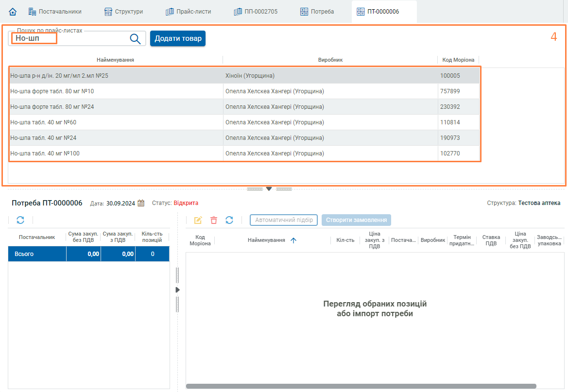This screenshot has height=392, width=568.
Task: Toggle ascending sort arrow on Найменування
Action: 293,240
